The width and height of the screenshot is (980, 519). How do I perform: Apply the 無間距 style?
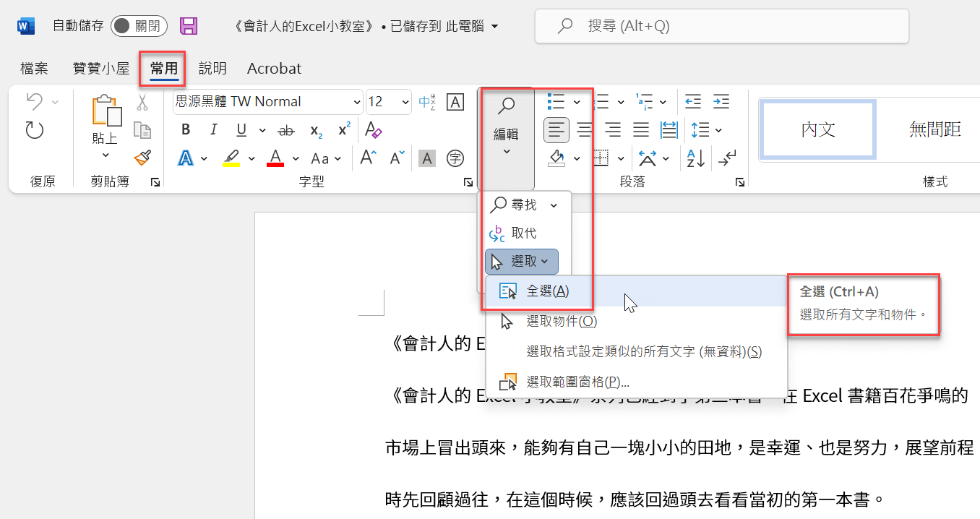(935, 130)
